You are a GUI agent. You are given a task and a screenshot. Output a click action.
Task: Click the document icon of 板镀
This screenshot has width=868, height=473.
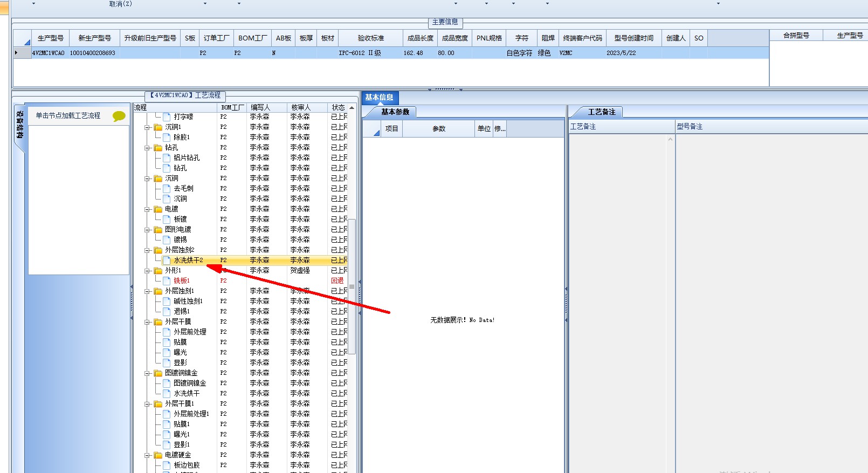(x=167, y=219)
